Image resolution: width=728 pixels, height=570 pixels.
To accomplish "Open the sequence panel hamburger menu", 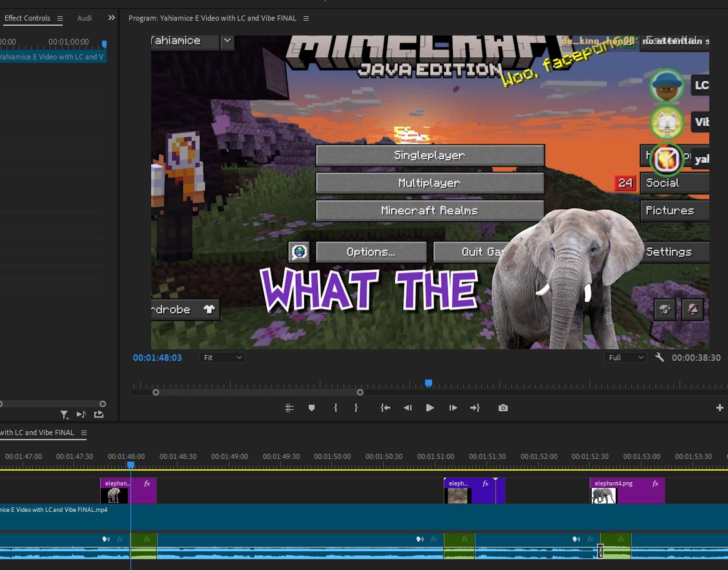I will 83,433.
